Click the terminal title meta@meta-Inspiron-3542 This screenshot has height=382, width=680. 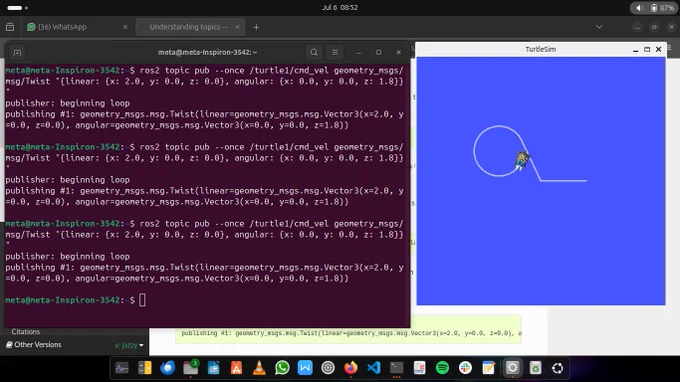pos(207,52)
